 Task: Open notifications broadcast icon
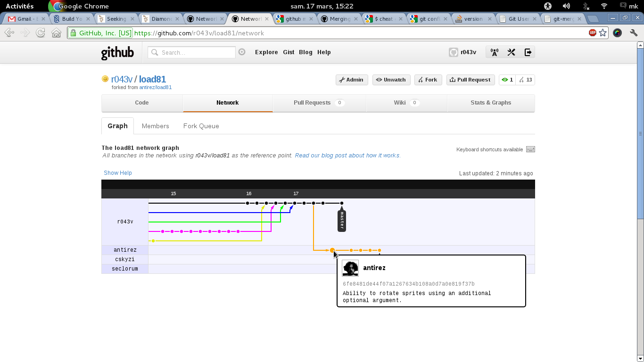[x=495, y=52]
